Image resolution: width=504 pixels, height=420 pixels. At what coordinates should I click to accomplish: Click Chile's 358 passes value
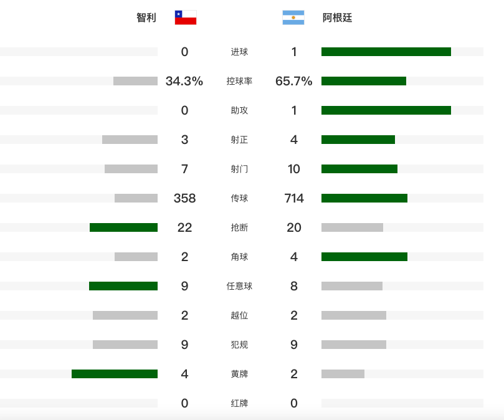coord(184,198)
